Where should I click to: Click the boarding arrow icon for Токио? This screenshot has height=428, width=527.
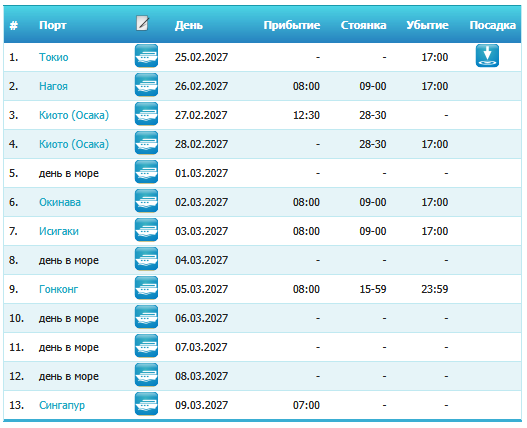click(487, 56)
